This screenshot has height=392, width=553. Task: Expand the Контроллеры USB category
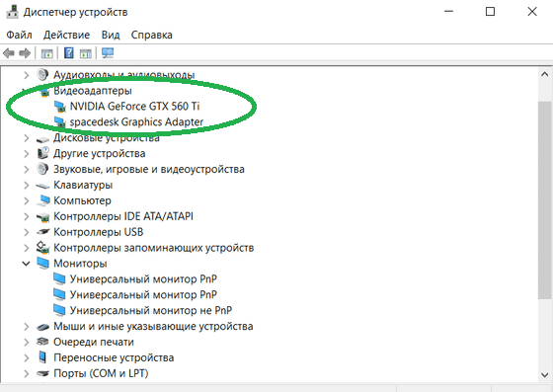pyautogui.click(x=26, y=232)
